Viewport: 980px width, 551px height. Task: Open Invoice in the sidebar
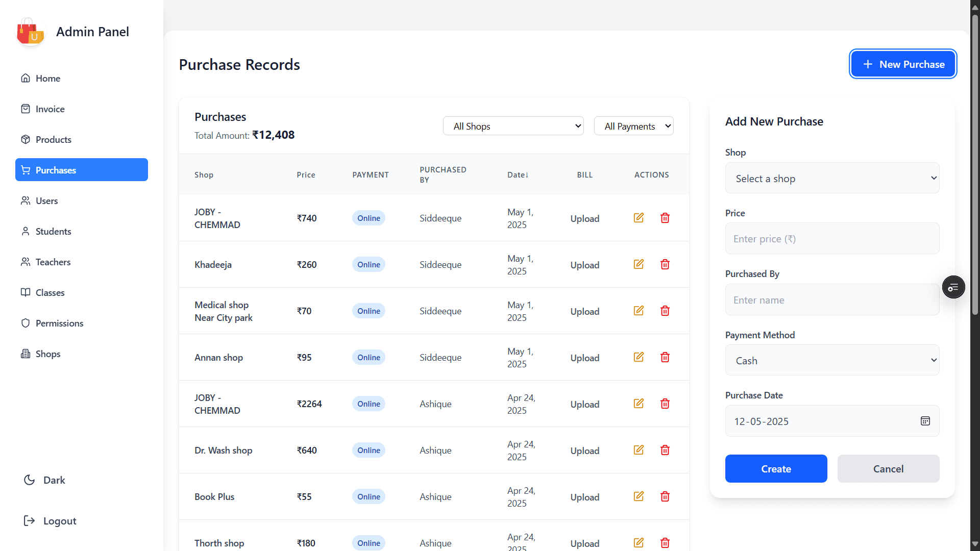[x=82, y=109]
